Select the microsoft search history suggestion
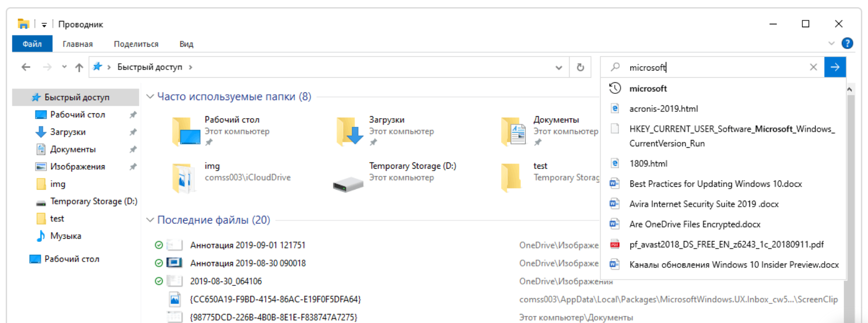 click(x=723, y=89)
